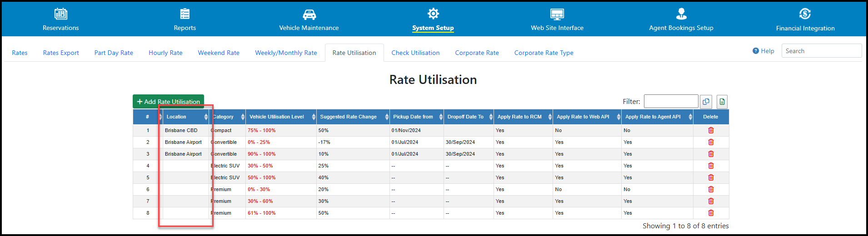The image size is (868, 236).
Task: Select the Rate Utilisation tab
Action: pyautogui.click(x=354, y=53)
